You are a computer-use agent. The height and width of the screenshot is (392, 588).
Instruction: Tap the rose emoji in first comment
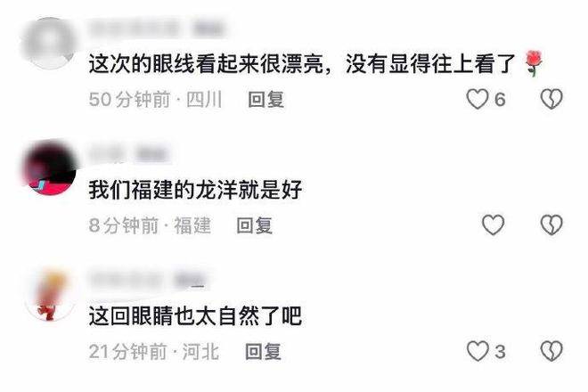(534, 63)
